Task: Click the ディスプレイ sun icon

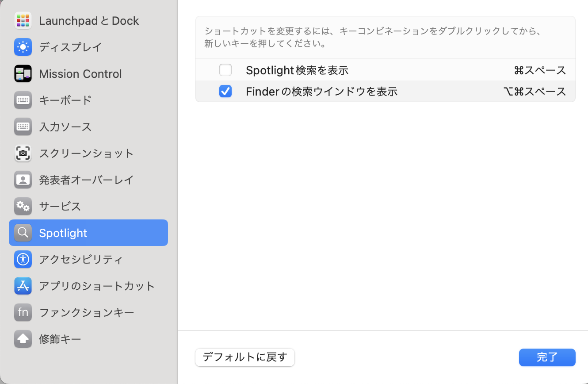Action: [23, 47]
